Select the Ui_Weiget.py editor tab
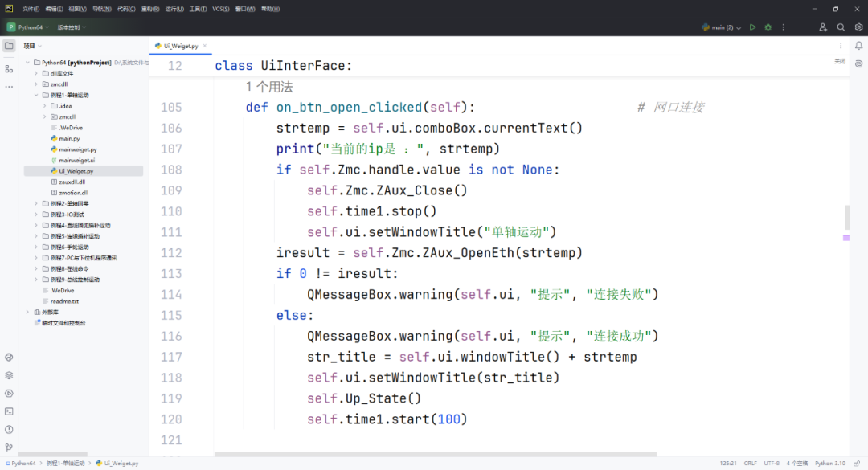 [x=178, y=46]
